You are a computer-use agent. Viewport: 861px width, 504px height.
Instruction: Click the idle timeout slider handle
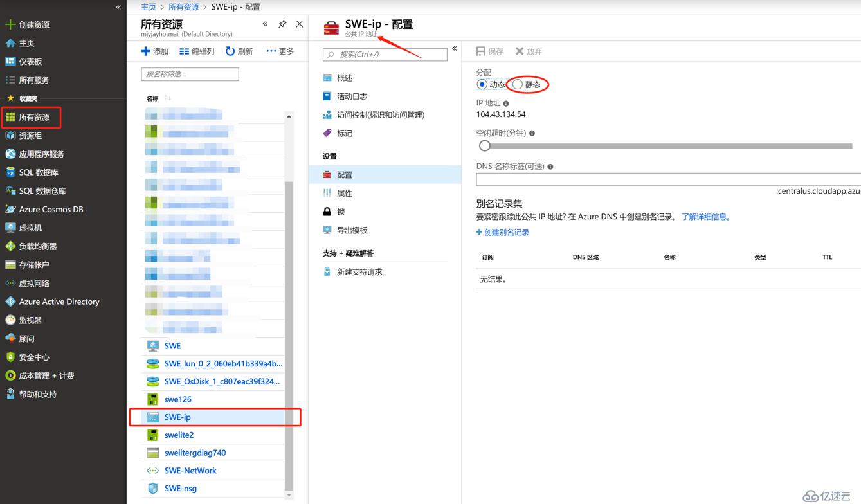coord(485,146)
